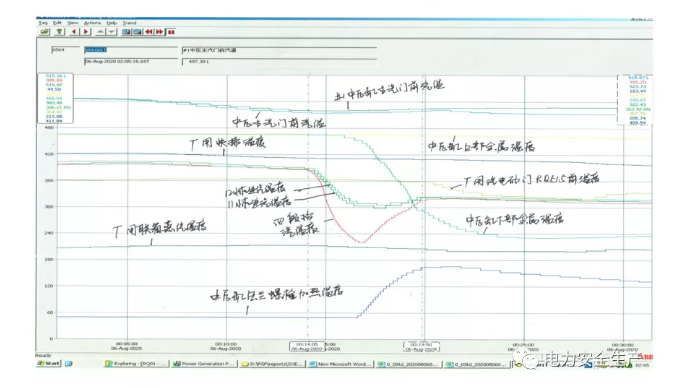Click the red fast-forward double-arrow icon

pos(160,32)
